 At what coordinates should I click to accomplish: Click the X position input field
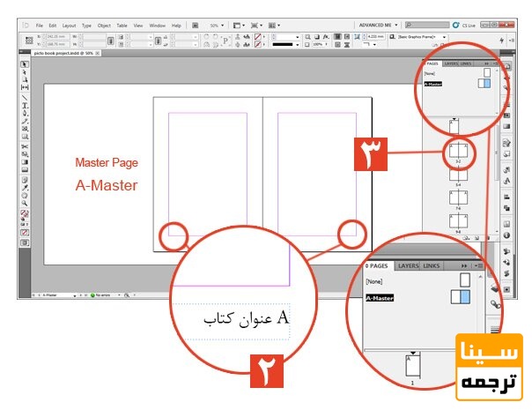(55, 36)
